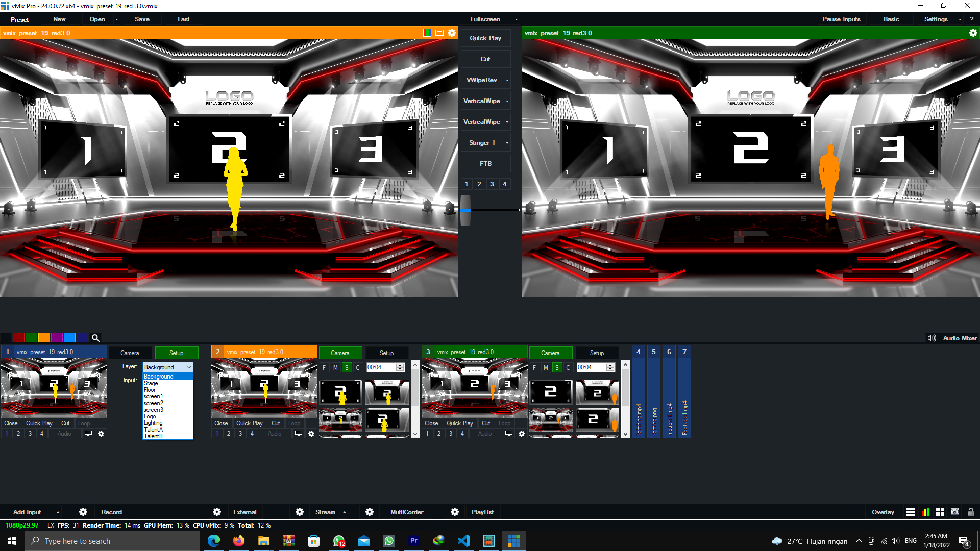Click the FTB button

(485, 164)
